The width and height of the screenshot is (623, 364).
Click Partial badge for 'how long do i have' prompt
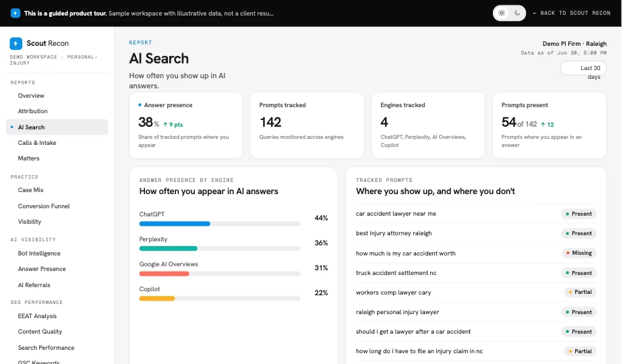click(580, 351)
